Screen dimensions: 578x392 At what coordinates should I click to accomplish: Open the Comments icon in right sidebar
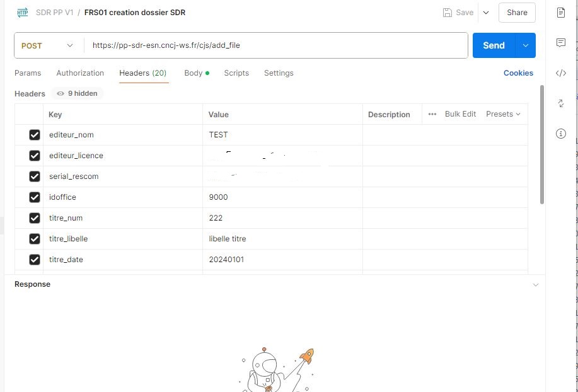[x=561, y=43]
